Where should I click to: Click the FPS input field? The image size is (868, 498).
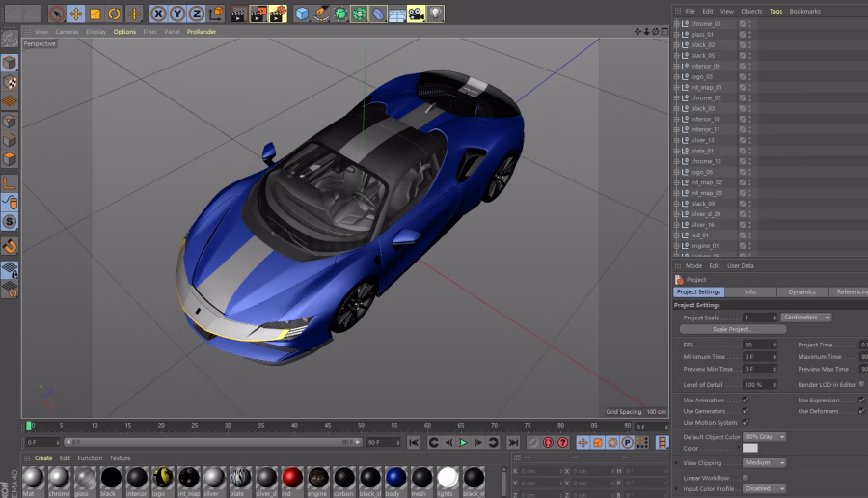[760, 345]
